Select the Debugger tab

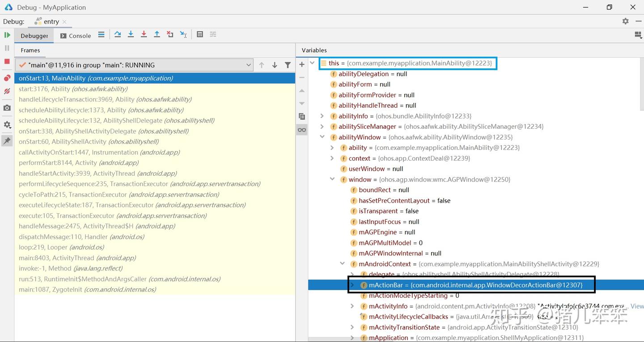point(34,36)
